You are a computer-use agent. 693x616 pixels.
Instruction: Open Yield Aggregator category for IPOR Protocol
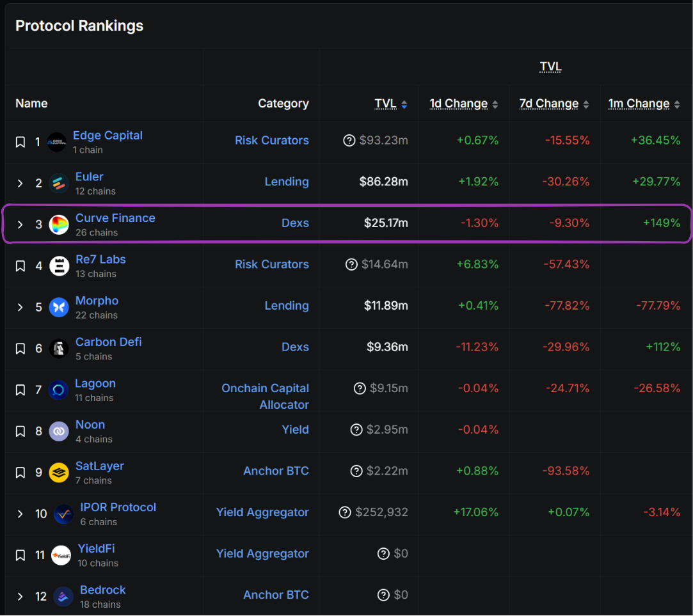262,512
